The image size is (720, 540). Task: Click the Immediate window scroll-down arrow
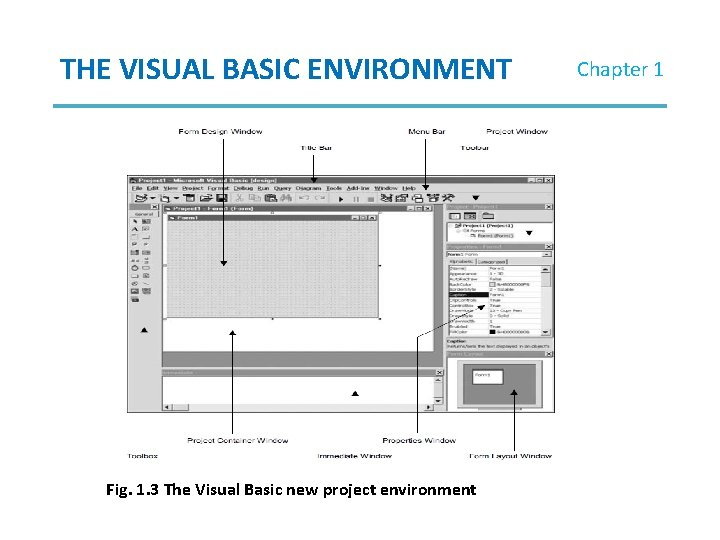click(438, 400)
